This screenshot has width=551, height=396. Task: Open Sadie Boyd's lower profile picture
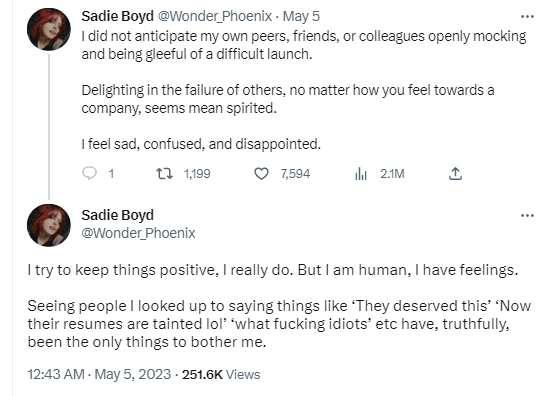coord(49,225)
